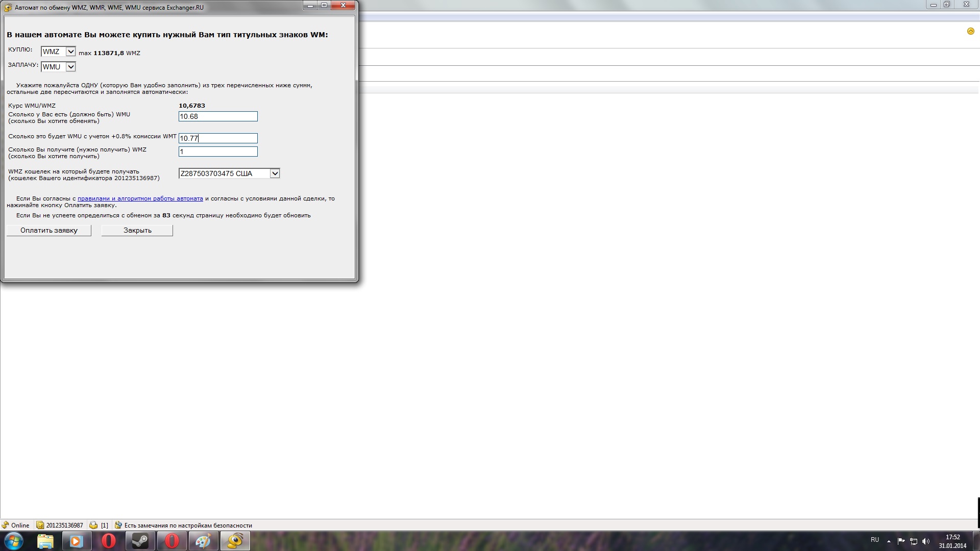
Task: Click the volume speaker tray icon
Action: (x=926, y=541)
